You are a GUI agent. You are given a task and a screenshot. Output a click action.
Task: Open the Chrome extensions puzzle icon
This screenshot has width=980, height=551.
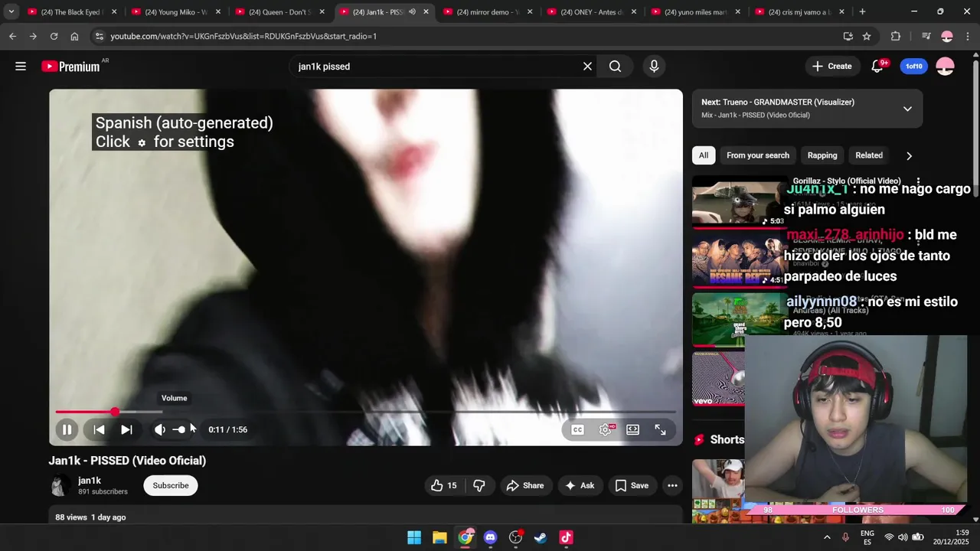pos(896,37)
